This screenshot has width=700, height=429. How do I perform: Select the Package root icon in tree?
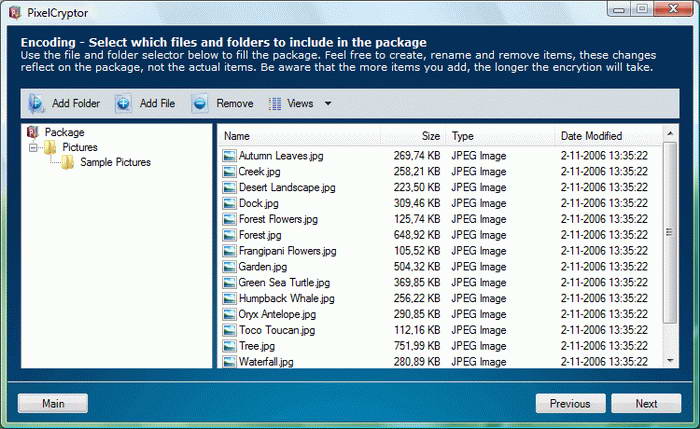tap(33, 132)
